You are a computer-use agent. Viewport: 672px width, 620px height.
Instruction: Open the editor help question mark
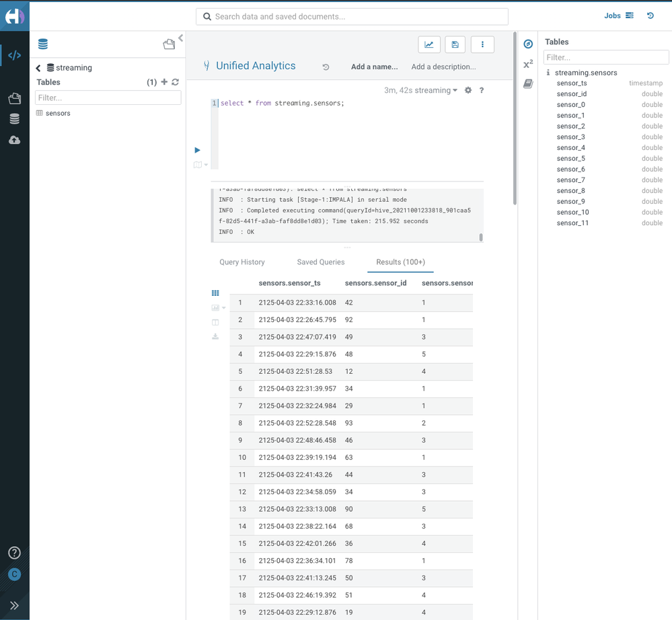[x=482, y=90]
